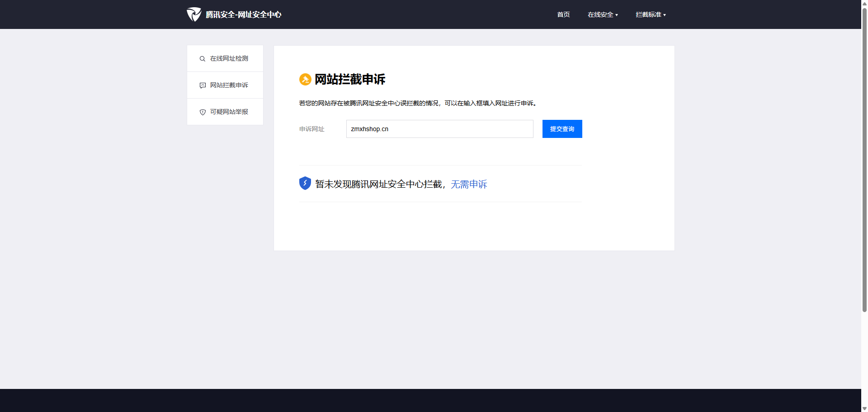Click the scrollbar down arrow

(864, 408)
